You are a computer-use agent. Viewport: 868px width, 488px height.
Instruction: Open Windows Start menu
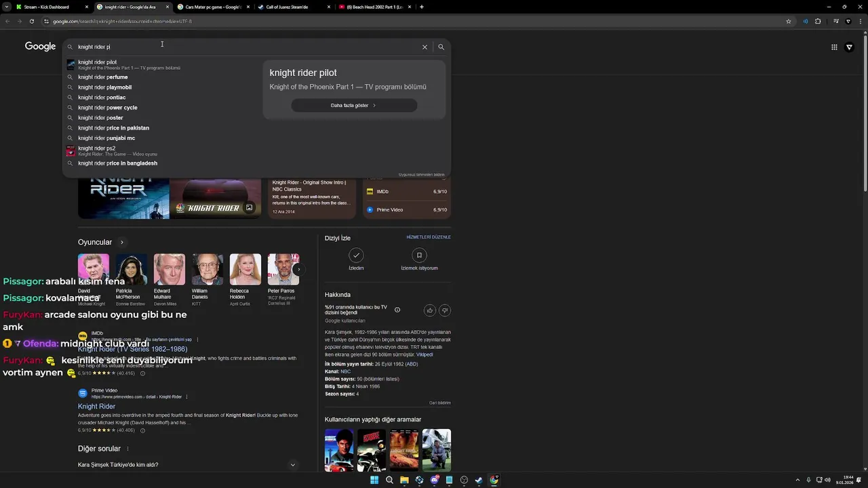(374, 480)
